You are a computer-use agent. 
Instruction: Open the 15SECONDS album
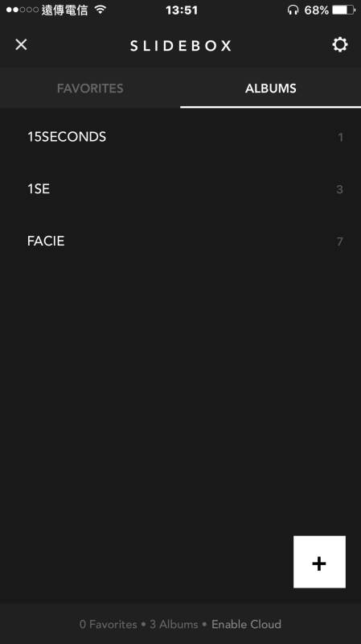tap(180, 137)
